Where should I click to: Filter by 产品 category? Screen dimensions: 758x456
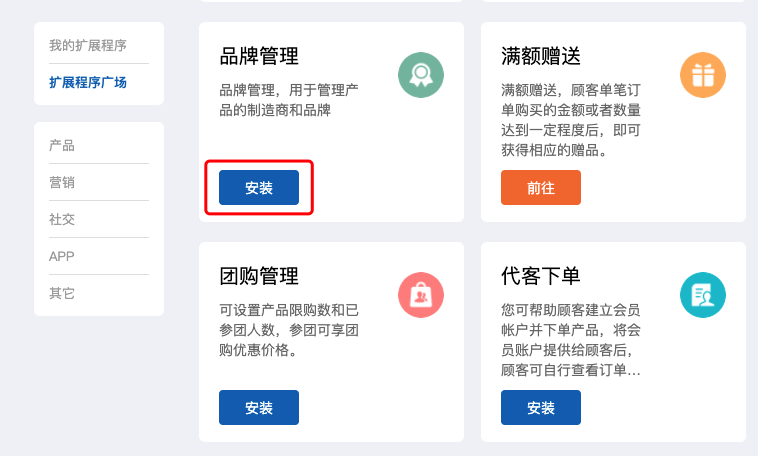point(61,146)
